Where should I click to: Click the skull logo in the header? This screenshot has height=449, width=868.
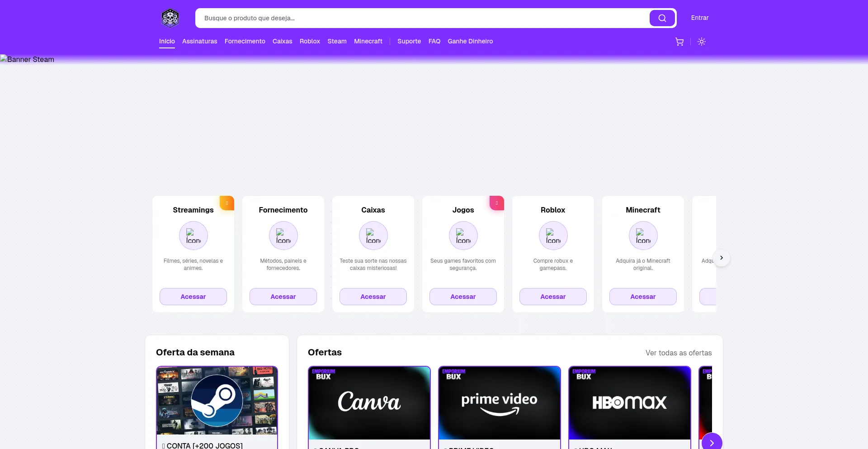170,18
